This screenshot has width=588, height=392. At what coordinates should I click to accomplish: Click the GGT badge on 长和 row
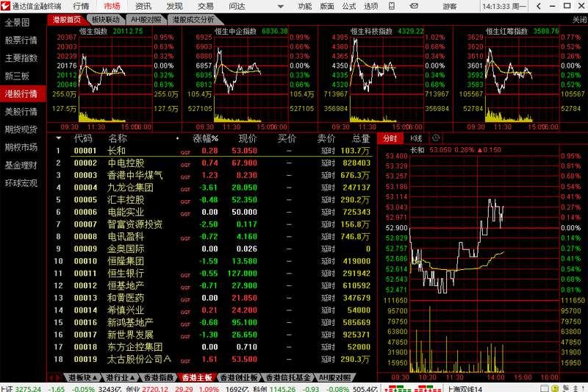tap(185, 153)
